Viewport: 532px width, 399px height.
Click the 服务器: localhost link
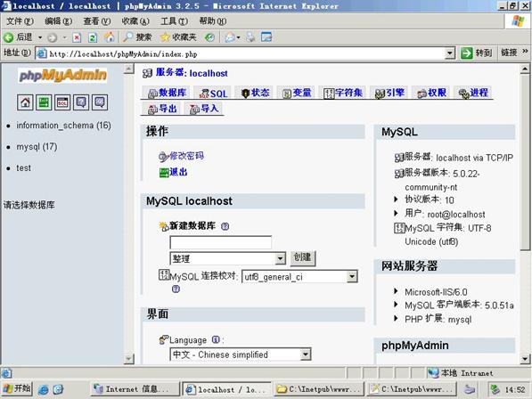click(x=192, y=73)
